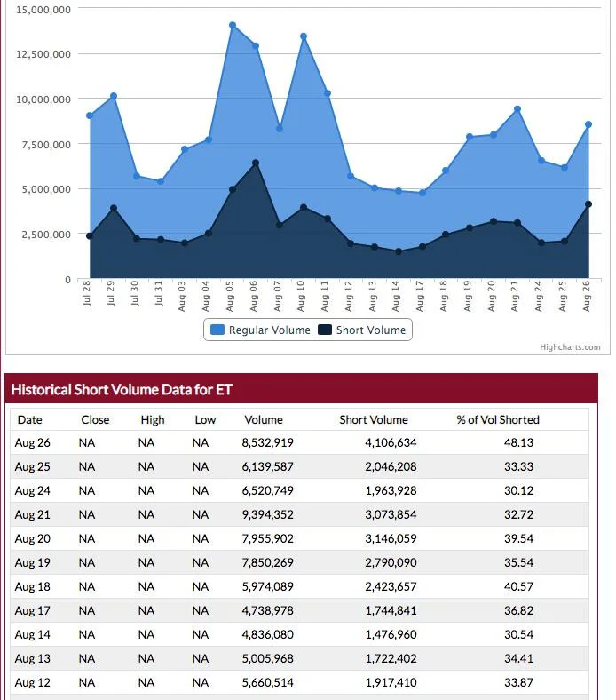
Task: Click the Aug 05 regular volume peak point
Action: [x=233, y=26]
